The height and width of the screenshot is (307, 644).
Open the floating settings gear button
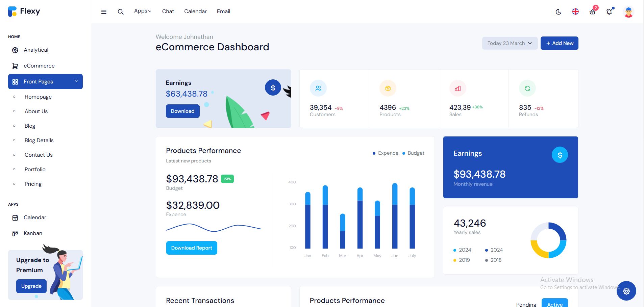(626, 291)
